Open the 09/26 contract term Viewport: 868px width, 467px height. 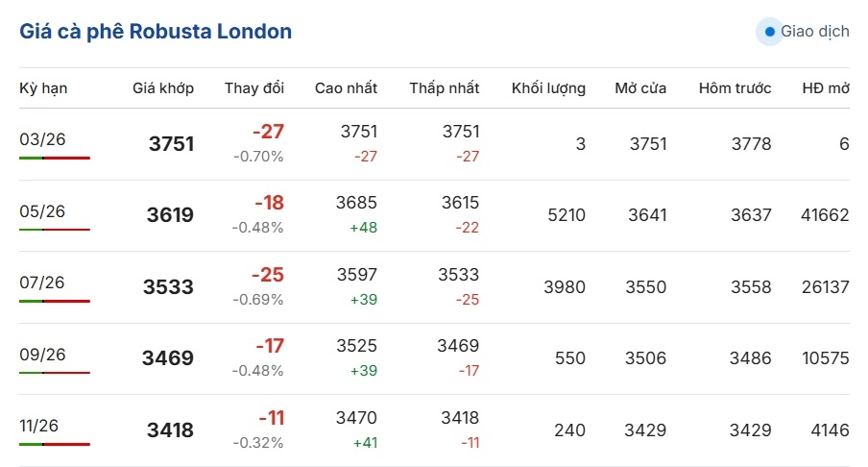(42, 355)
